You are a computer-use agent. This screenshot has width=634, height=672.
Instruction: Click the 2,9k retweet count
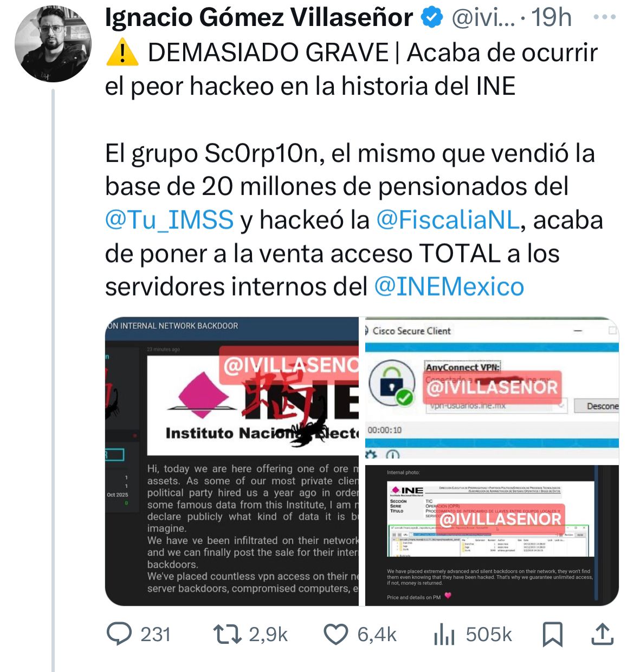point(268,634)
